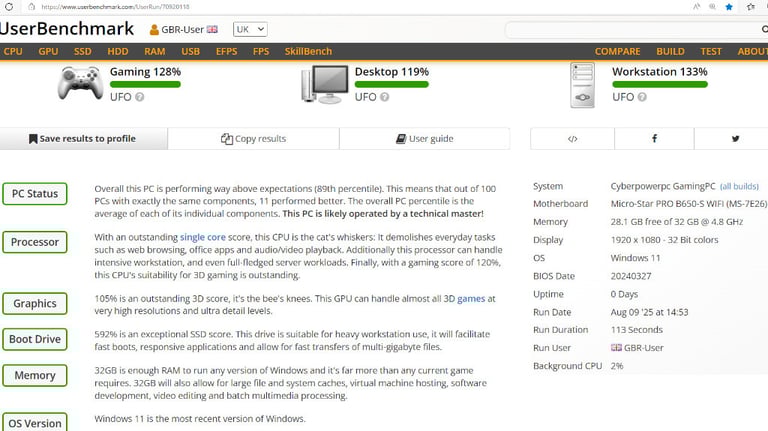
Task: Follow the '3D games' link
Action: tap(464, 298)
